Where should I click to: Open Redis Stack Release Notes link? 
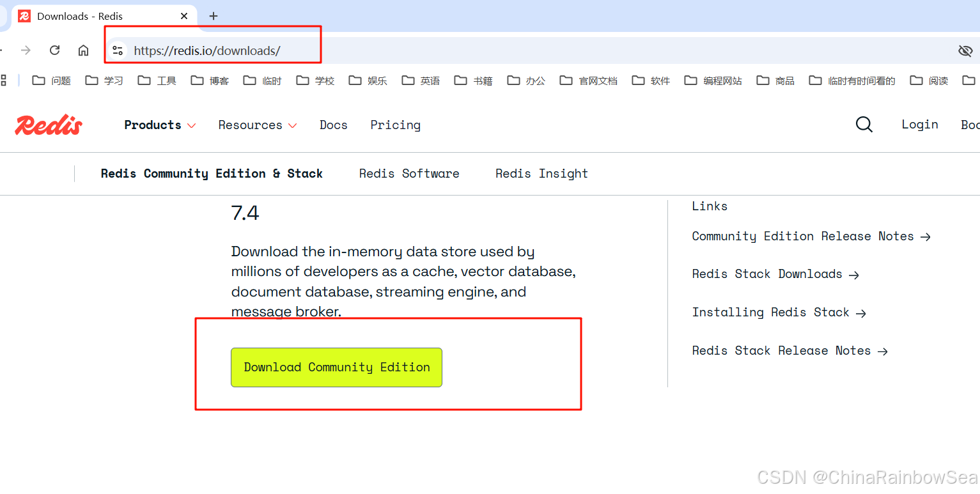pyautogui.click(x=790, y=351)
